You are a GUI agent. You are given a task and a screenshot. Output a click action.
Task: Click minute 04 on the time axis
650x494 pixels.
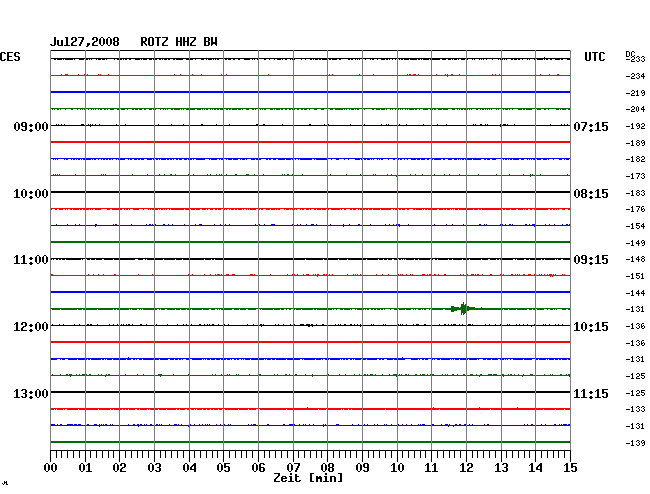tap(189, 467)
